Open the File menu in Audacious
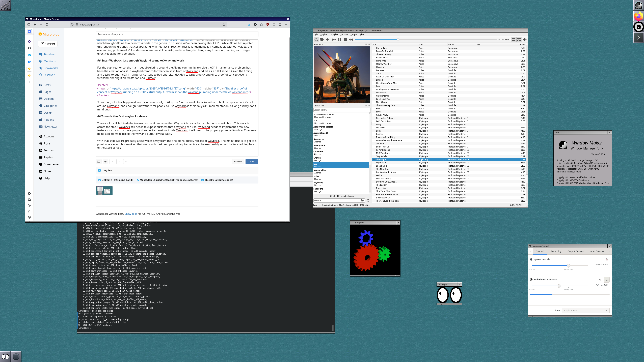The width and height of the screenshot is (644, 362). coord(316,35)
